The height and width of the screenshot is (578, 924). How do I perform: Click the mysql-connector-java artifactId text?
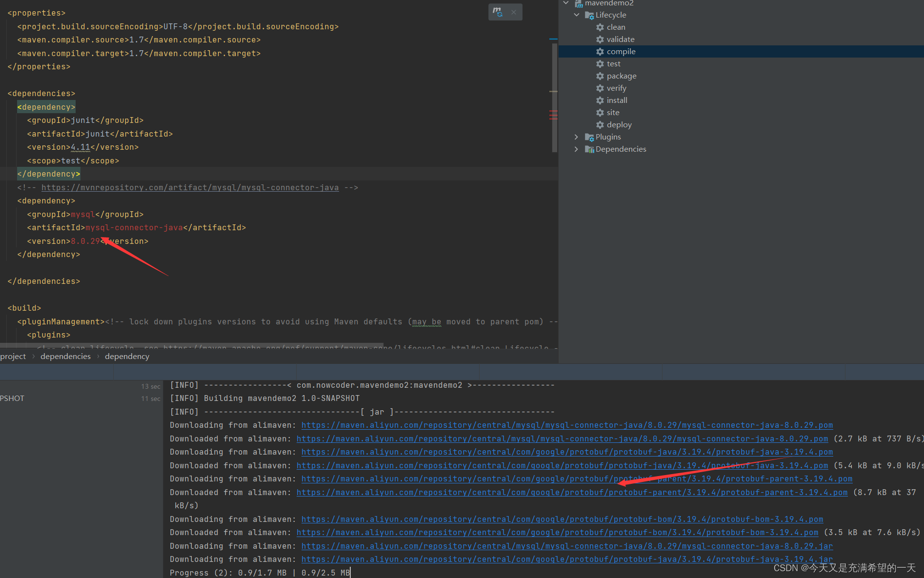134,228
